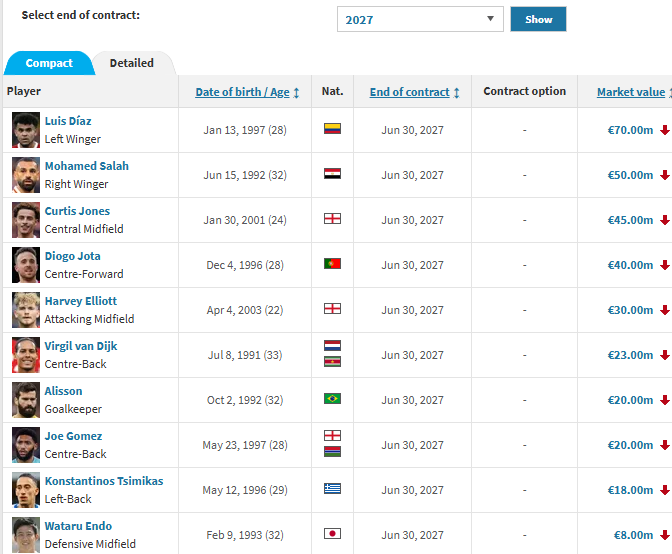
Task: Click the Colombia flag in Luis Díaz row
Action: click(332, 129)
